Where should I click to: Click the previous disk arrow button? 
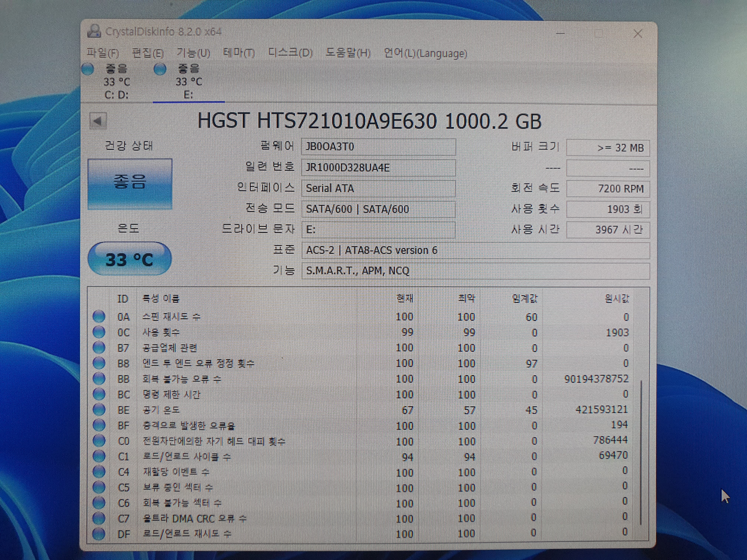pyautogui.click(x=98, y=121)
